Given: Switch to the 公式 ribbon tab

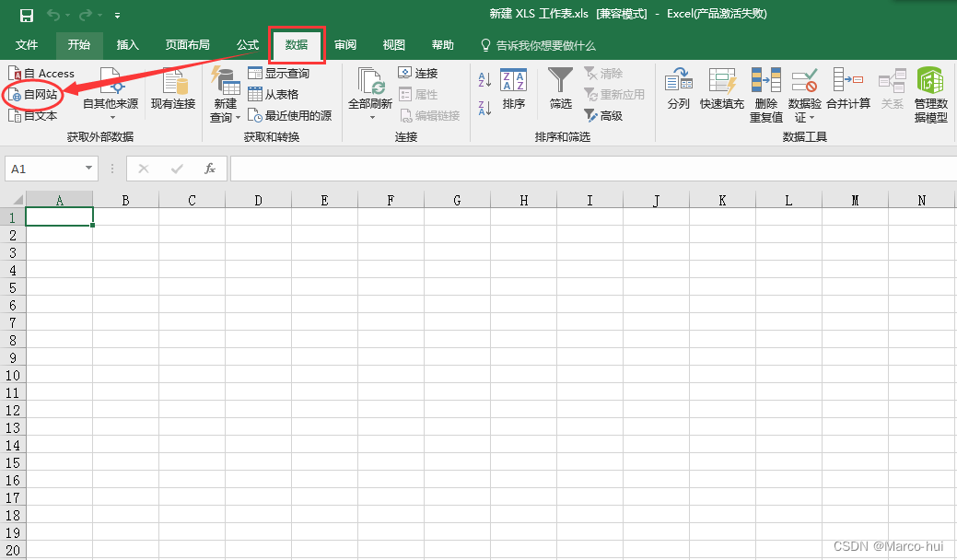Looking at the screenshot, I should pos(248,44).
